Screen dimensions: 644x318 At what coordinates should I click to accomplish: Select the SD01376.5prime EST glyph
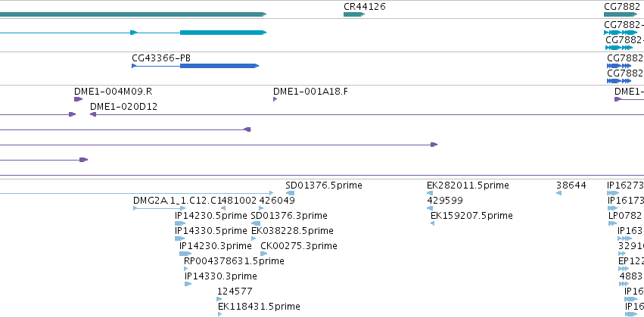pos(290,193)
